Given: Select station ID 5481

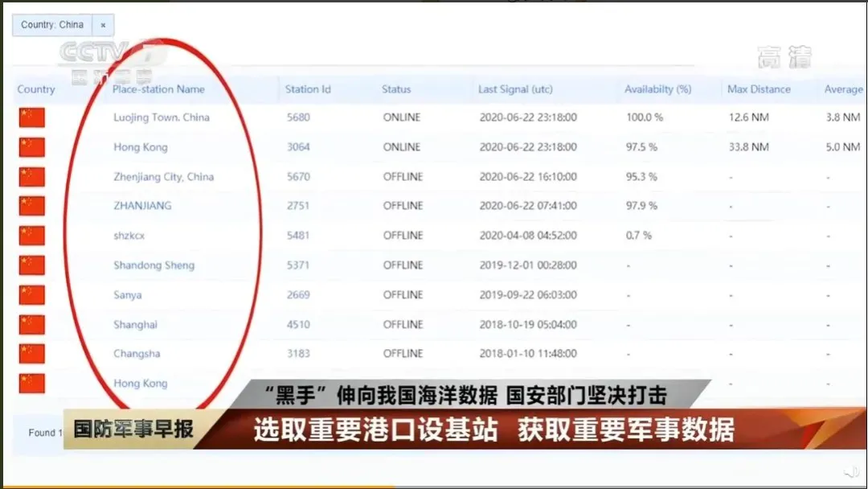Looking at the screenshot, I should 298,236.
